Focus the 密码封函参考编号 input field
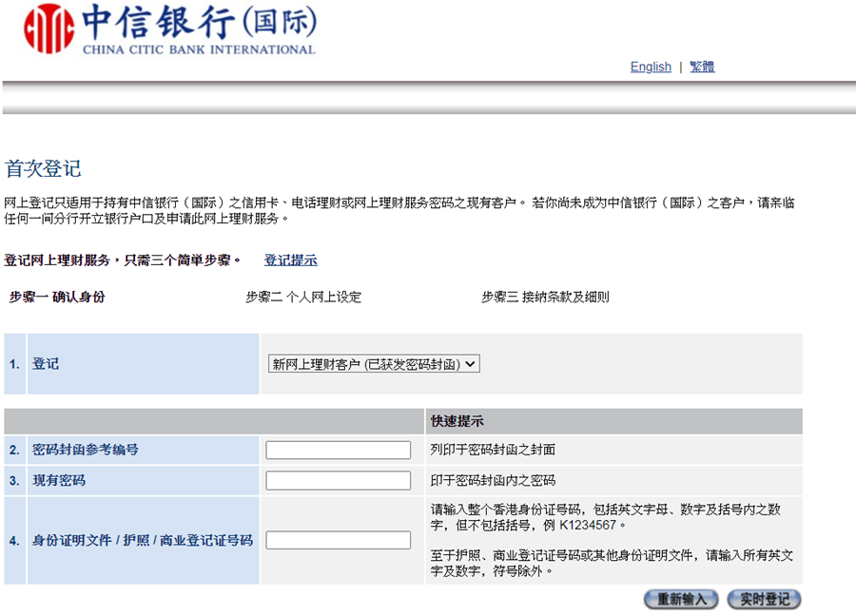 [338, 450]
